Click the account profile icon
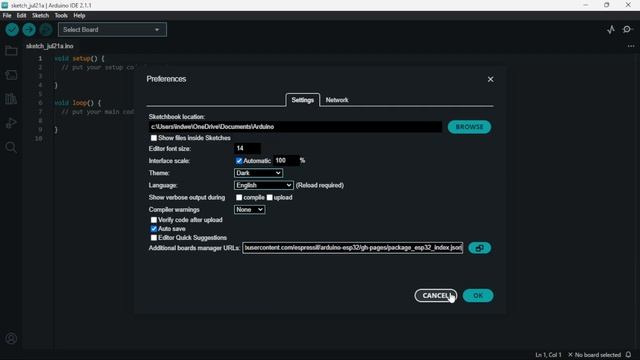Screen dimensions: 640x360 pos(11,338)
